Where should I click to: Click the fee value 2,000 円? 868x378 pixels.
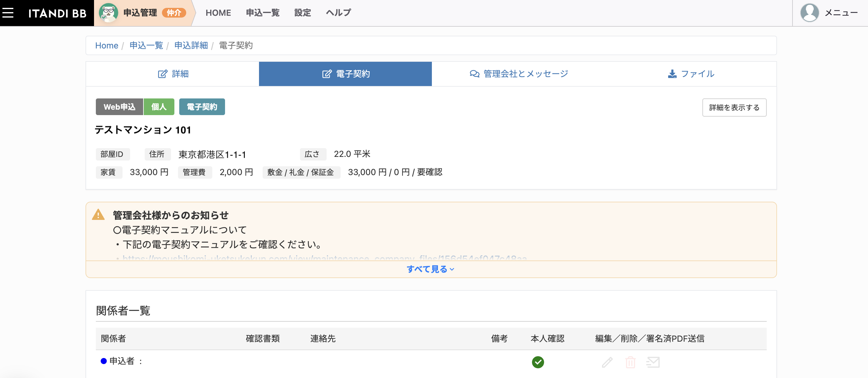236,172
